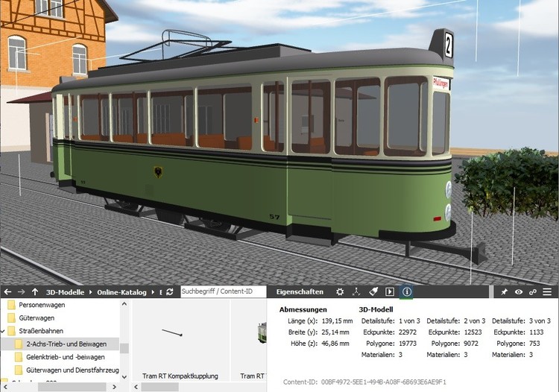Pin the properties panel
The image size is (559, 392).
point(505,292)
